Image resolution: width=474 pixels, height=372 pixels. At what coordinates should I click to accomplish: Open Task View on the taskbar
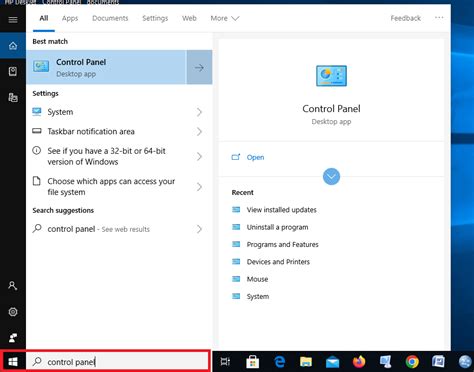225,362
